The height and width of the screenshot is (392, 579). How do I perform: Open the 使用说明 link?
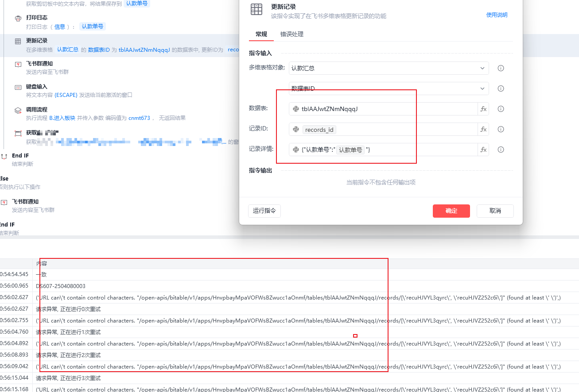497,15
